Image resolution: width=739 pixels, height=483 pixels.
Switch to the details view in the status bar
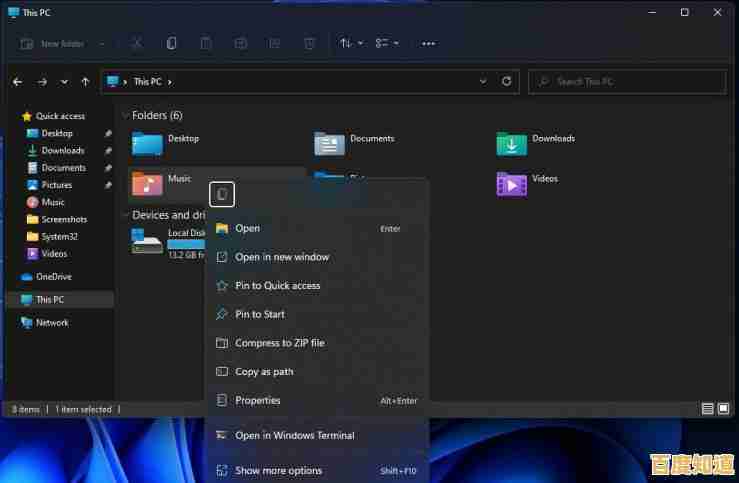pos(708,409)
